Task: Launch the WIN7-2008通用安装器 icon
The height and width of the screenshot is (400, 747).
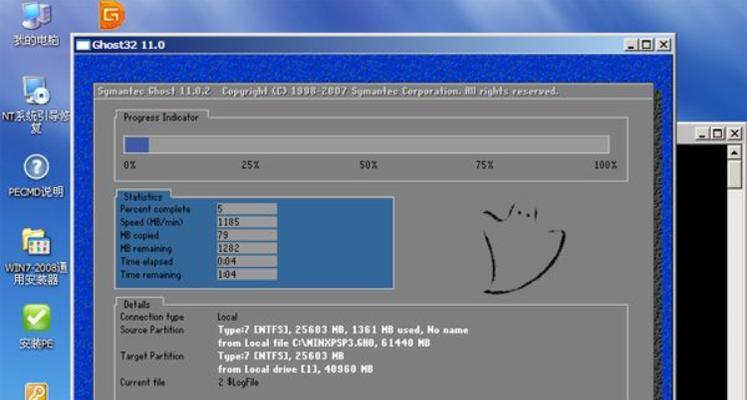Action: (x=36, y=256)
